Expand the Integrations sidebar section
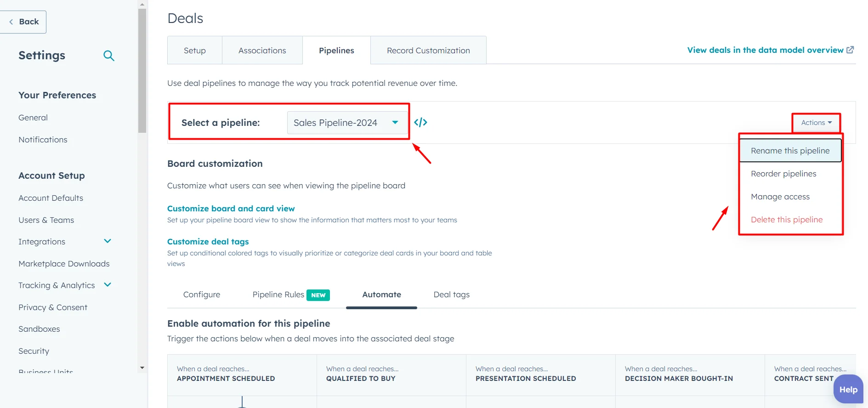This screenshot has width=868, height=408. 108,241
